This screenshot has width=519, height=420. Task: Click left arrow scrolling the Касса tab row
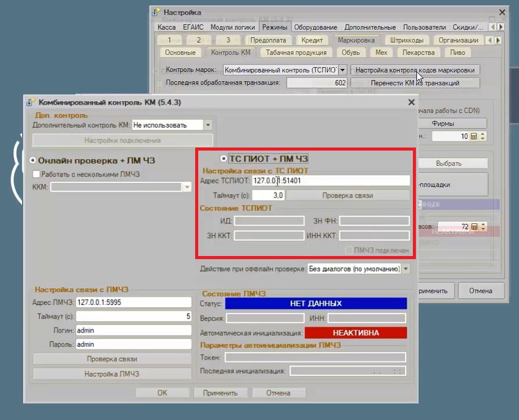[x=493, y=27]
